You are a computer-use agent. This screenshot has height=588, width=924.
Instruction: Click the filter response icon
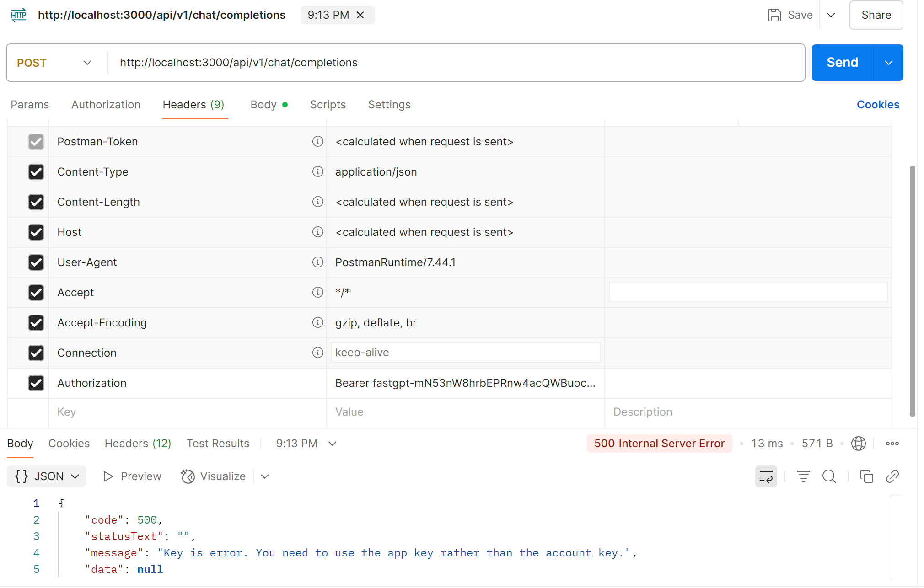803,476
